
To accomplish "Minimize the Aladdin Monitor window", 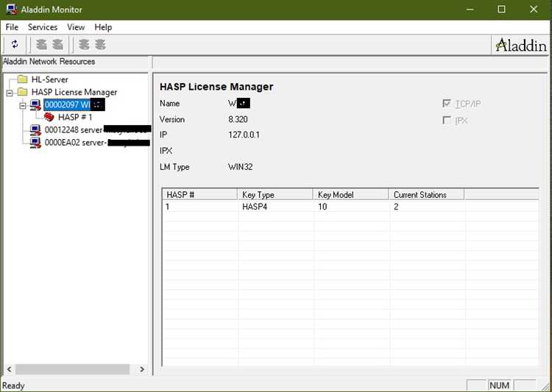I will pyautogui.click(x=470, y=10).
